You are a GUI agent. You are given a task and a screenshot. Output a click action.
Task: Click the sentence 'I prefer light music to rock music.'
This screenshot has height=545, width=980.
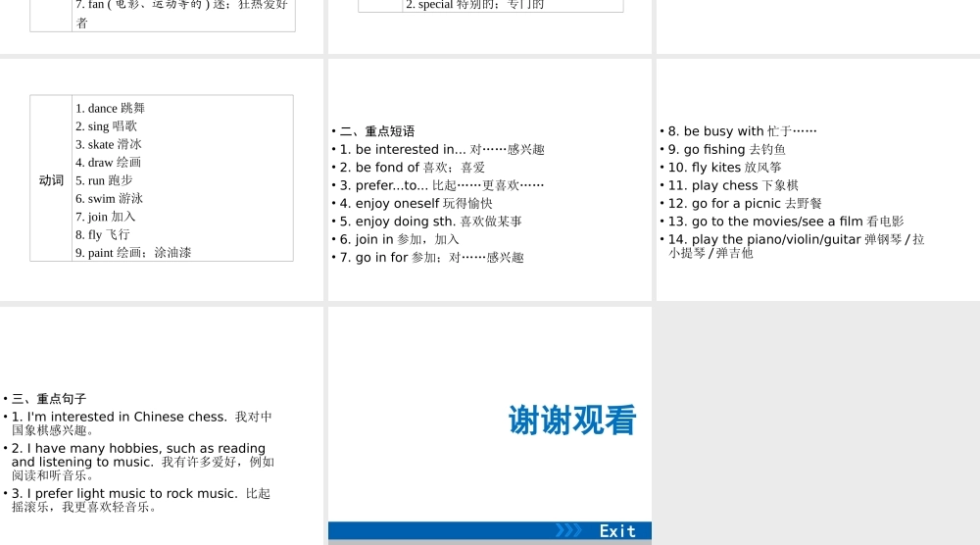point(132,494)
